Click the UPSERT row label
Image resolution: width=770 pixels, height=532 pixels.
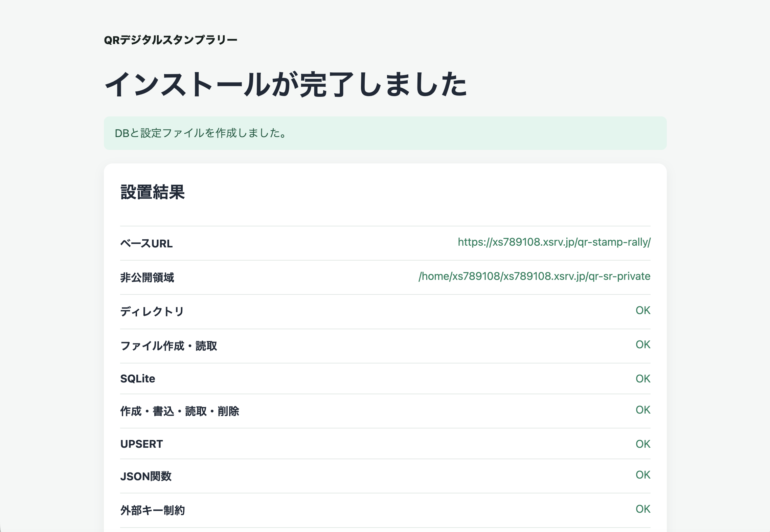pyautogui.click(x=141, y=444)
